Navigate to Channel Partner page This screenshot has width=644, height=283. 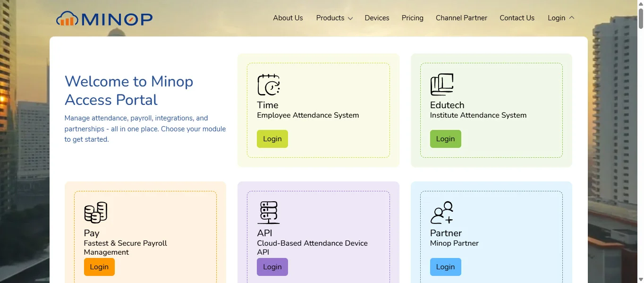tap(461, 18)
